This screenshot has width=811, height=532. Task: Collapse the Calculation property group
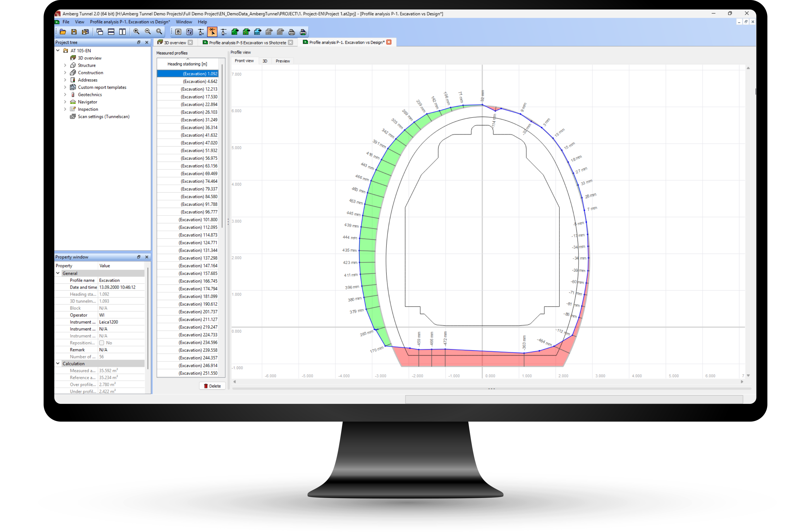pos(58,363)
